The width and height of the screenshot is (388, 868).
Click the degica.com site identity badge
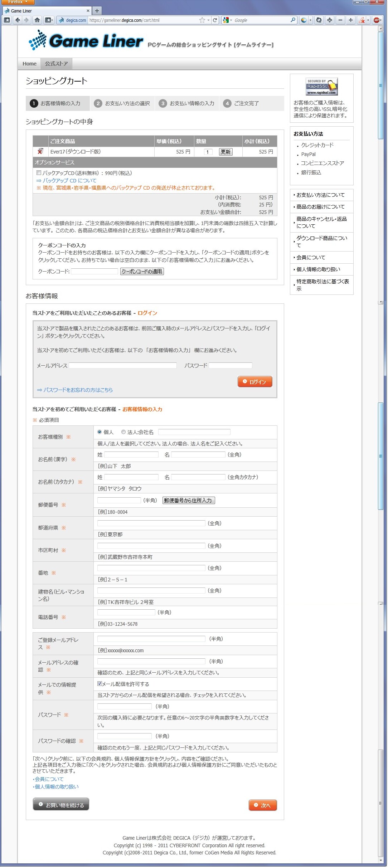coord(73,20)
